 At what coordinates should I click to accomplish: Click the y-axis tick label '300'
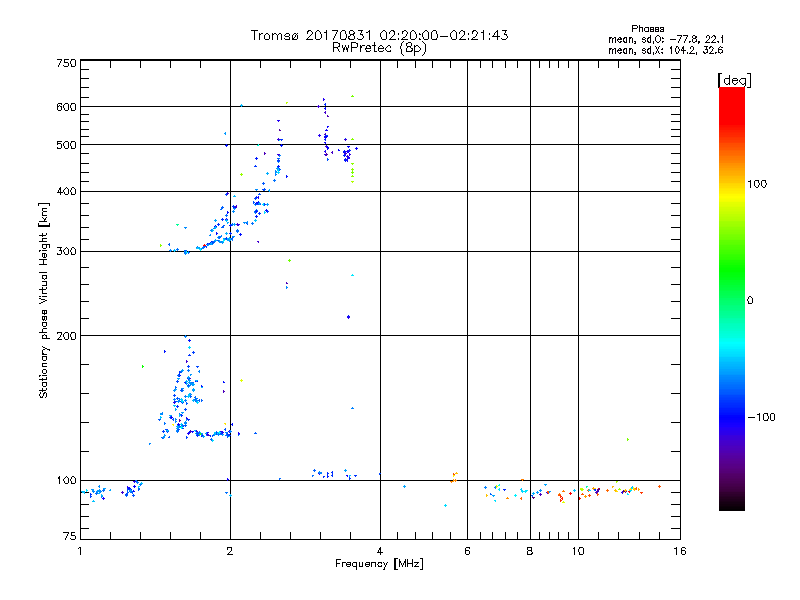click(x=66, y=252)
